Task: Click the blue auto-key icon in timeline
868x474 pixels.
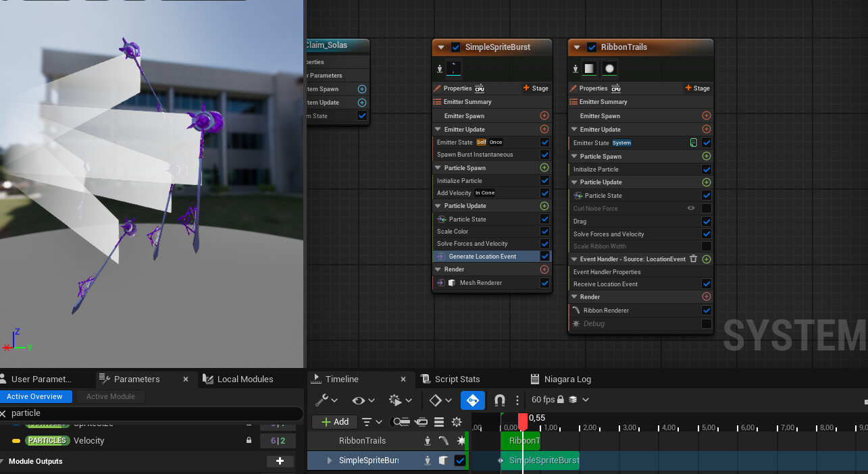Action: click(x=473, y=400)
